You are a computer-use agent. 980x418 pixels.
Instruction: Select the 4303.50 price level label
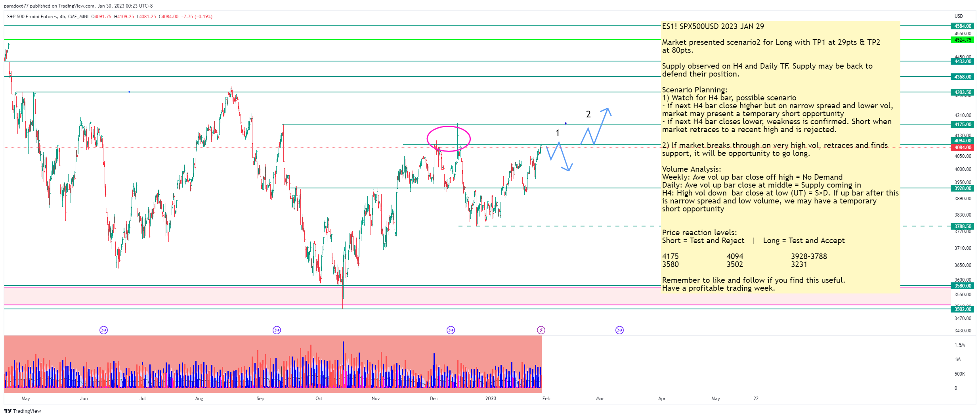(963, 92)
